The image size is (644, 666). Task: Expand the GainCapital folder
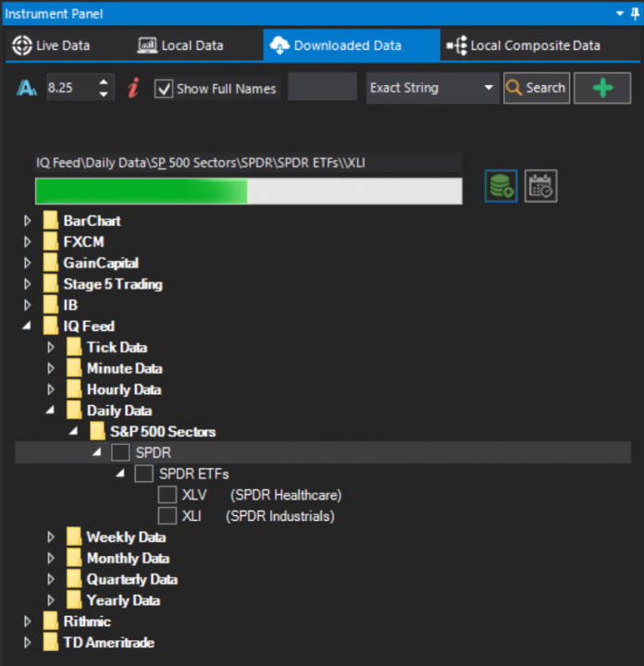(28, 263)
